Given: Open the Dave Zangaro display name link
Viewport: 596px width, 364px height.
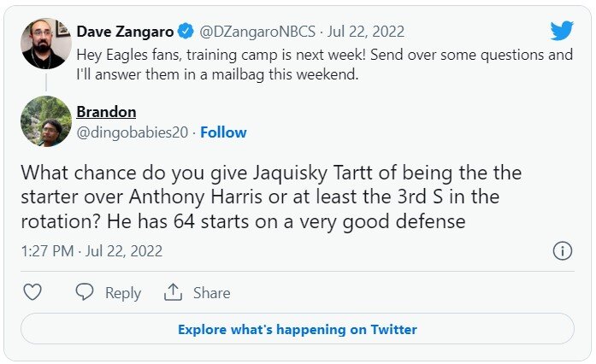Looking at the screenshot, I should [x=125, y=32].
